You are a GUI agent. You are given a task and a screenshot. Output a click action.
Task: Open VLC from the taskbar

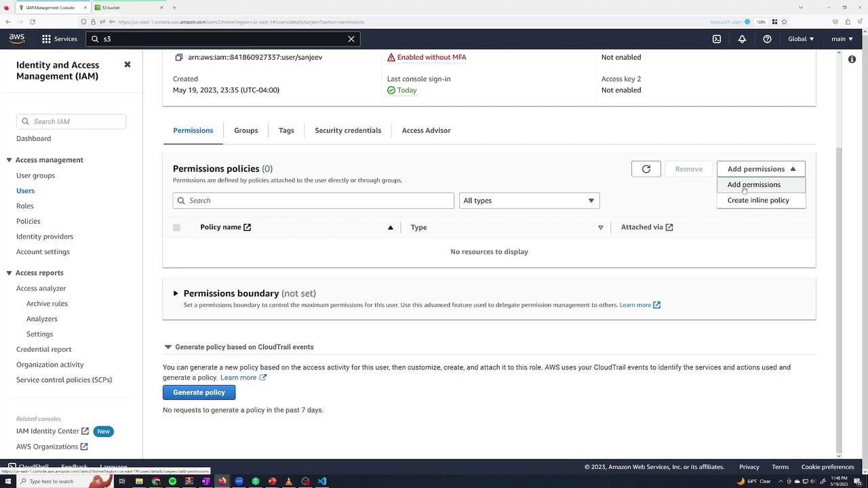tap(289, 481)
